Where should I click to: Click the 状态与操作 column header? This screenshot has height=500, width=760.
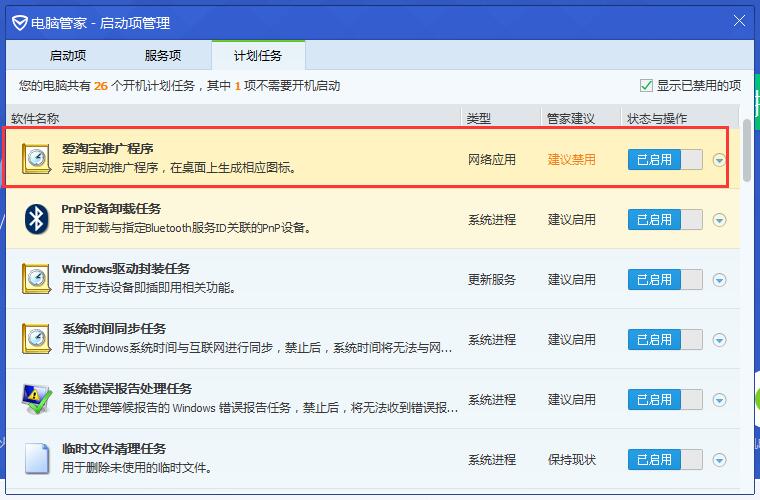pos(657,118)
